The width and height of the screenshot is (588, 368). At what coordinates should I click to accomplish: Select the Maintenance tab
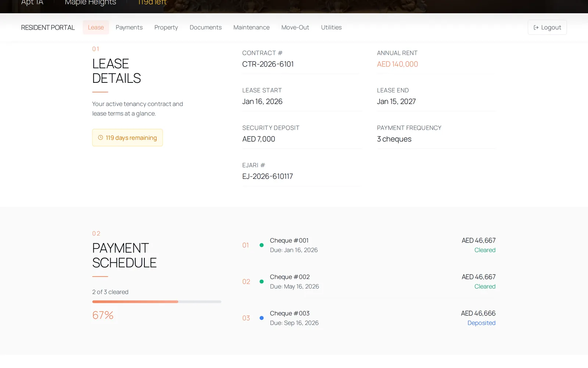click(x=251, y=28)
